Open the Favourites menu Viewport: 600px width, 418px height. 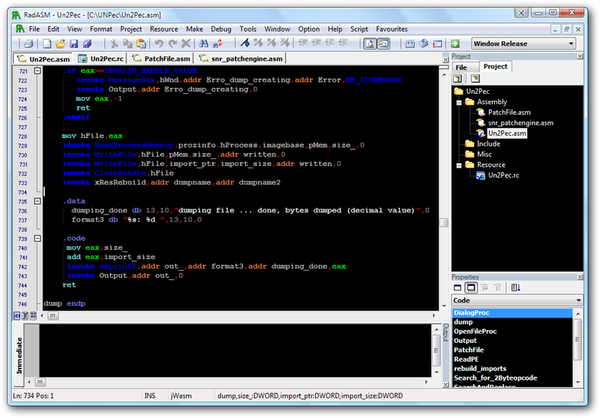(391, 29)
